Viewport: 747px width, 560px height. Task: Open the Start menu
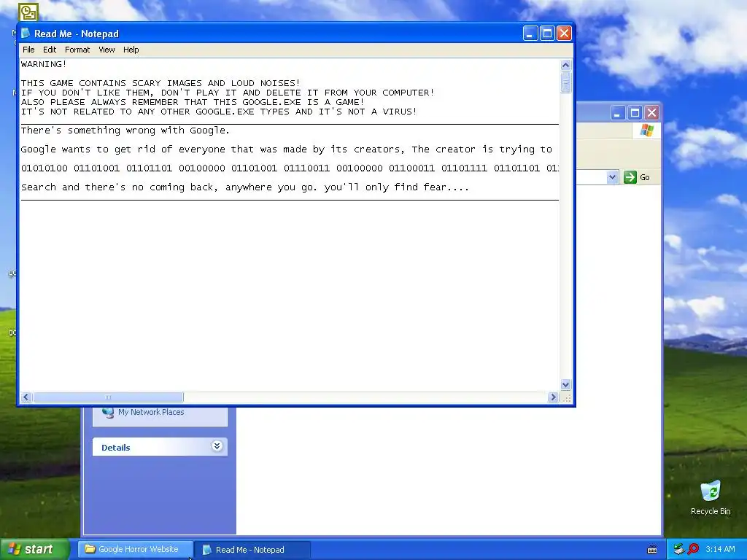tap(35, 550)
